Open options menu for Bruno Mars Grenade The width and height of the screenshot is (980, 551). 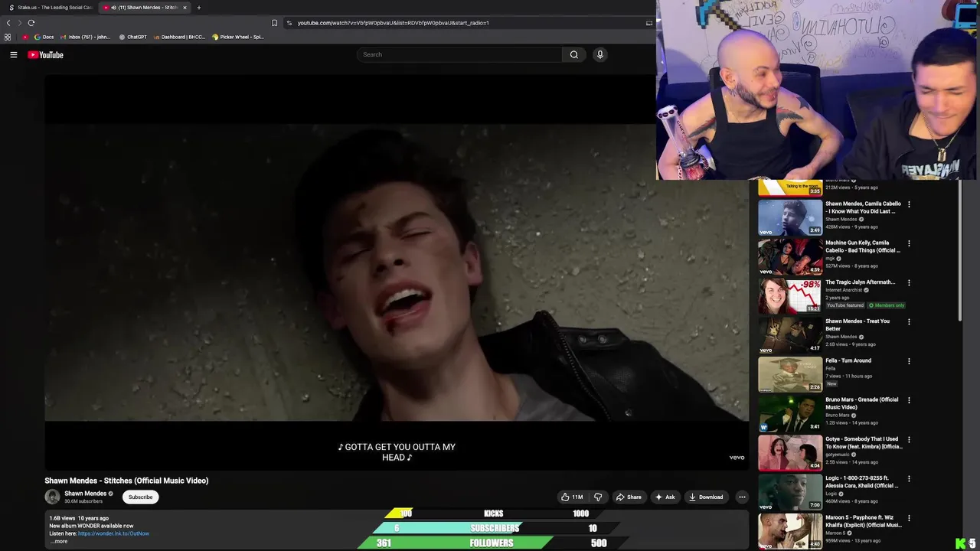click(909, 400)
